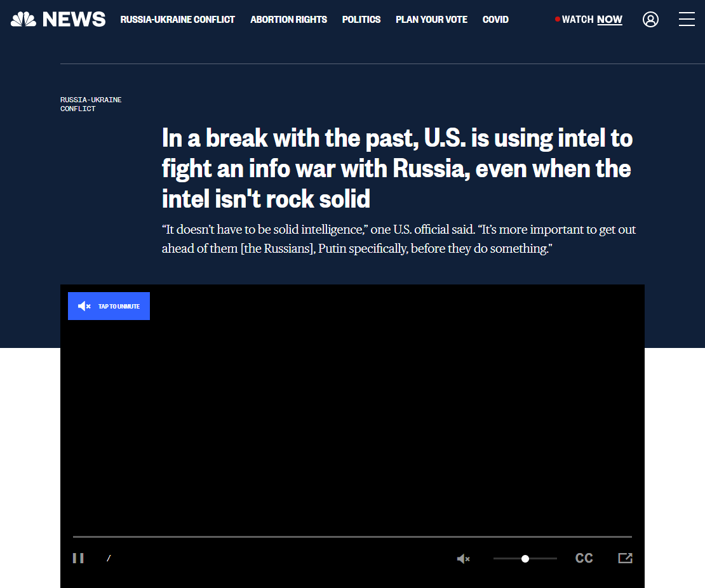Open the Russia-Ukraine Conflict nav section
This screenshot has width=705, height=588.
coord(178,20)
